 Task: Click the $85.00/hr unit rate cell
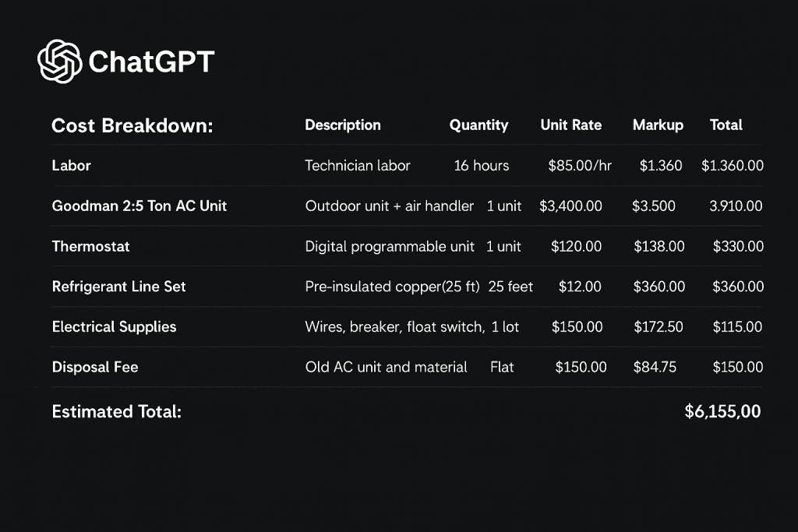point(580,166)
